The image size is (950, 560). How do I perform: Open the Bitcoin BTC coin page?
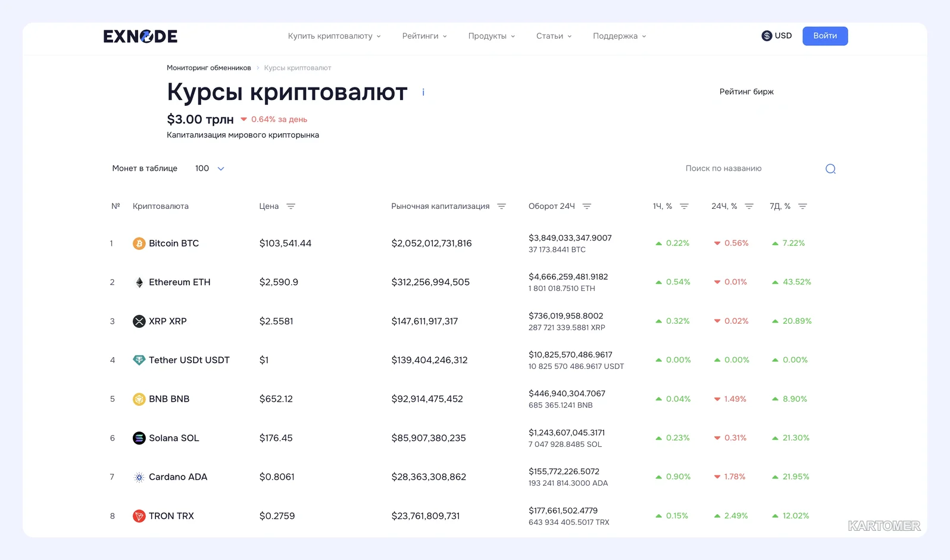(174, 243)
